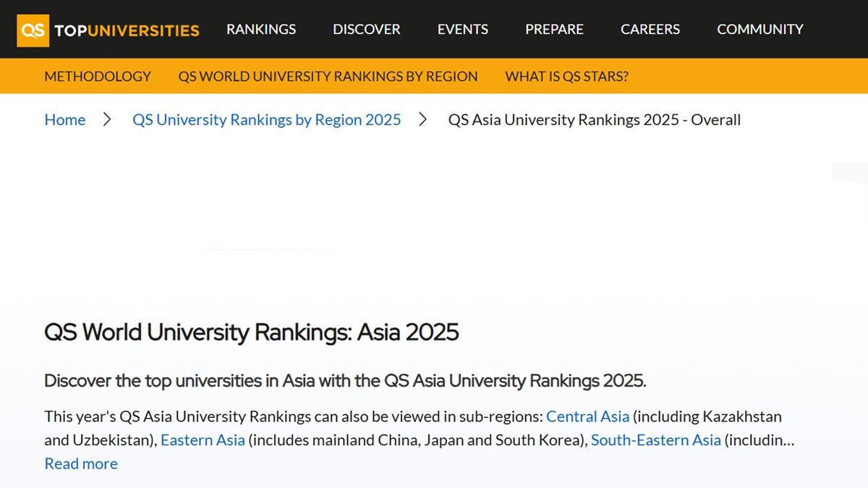Screen dimensions: 868x488
Task: Expand the CAREERS navigation item
Action: coord(650,30)
